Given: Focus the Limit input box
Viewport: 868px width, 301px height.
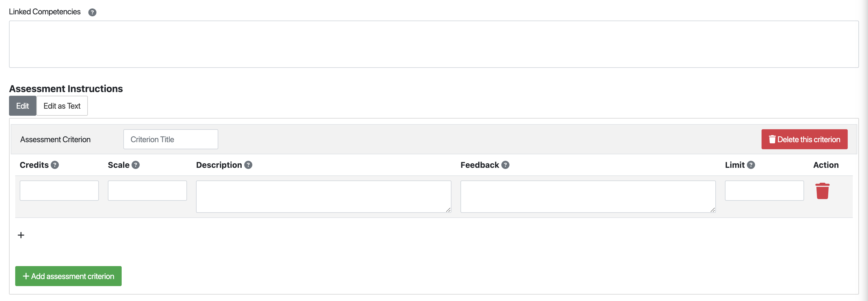Looking at the screenshot, I should point(764,190).
